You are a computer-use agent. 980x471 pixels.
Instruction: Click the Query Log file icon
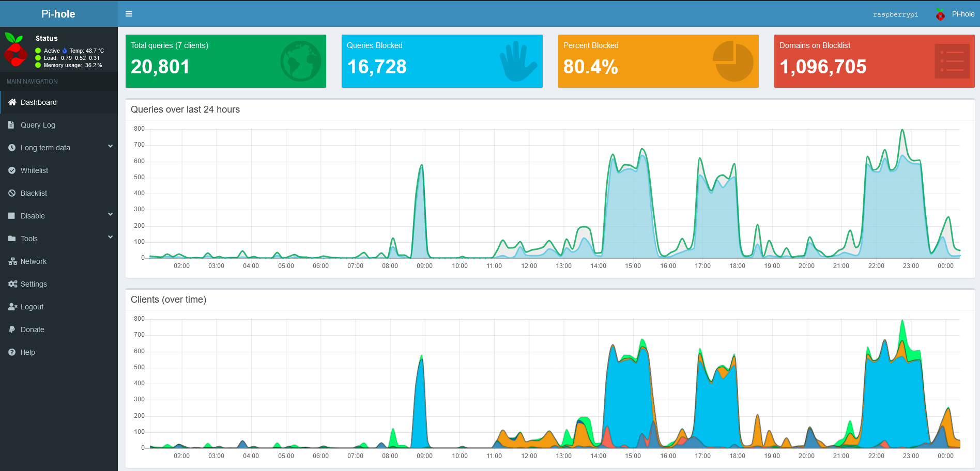tap(11, 125)
